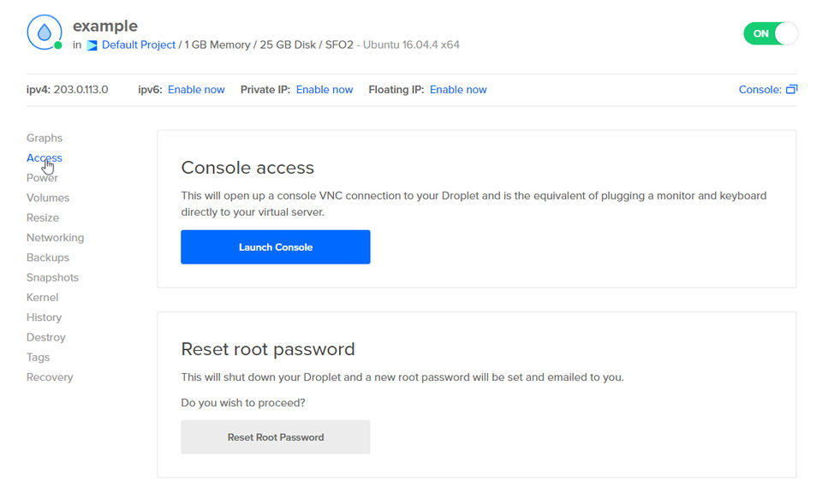Go to Recovery in the sidebar
This screenshot has width=822, height=504.
[50, 377]
